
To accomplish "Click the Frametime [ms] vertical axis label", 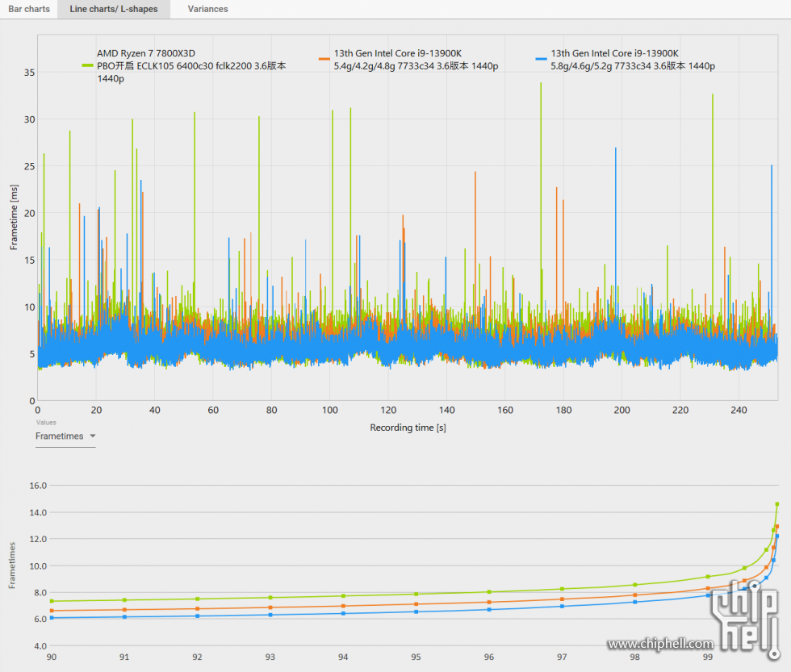I will pos(14,217).
